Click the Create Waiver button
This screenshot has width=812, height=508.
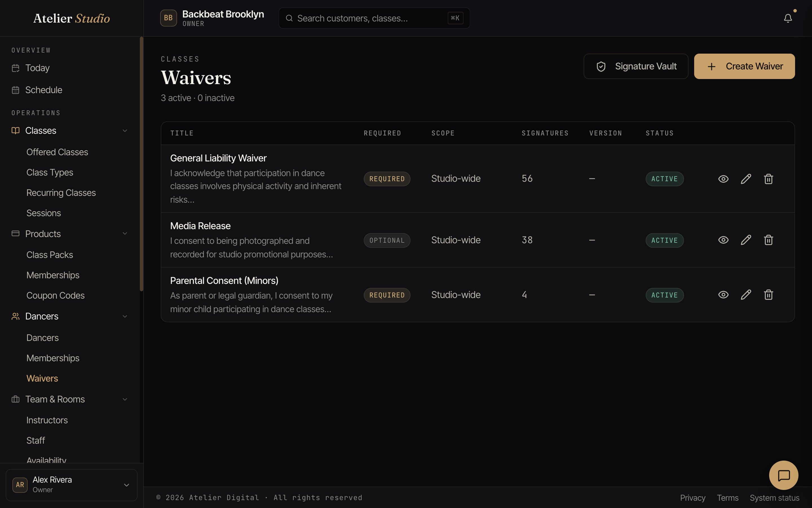click(x=744, y=66)
